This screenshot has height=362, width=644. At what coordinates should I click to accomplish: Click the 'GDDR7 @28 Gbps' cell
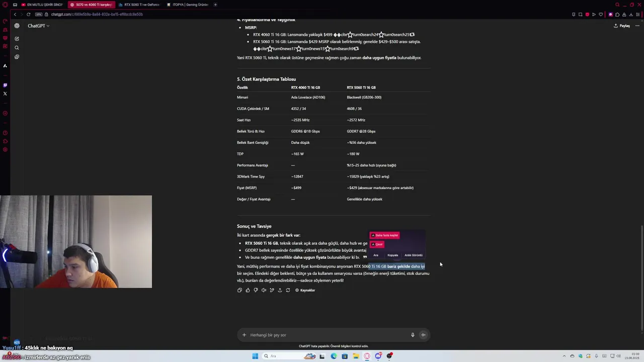coord(361,131)
